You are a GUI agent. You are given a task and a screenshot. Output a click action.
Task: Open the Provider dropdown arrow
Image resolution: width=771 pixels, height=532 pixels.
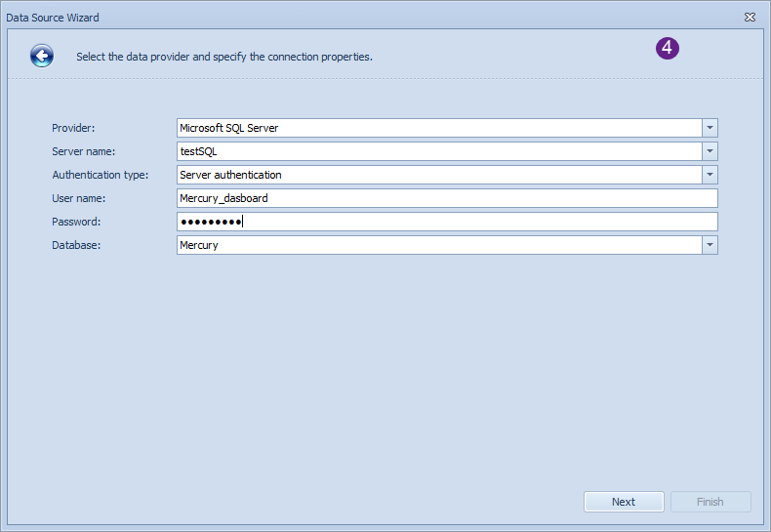coord(710,128)
